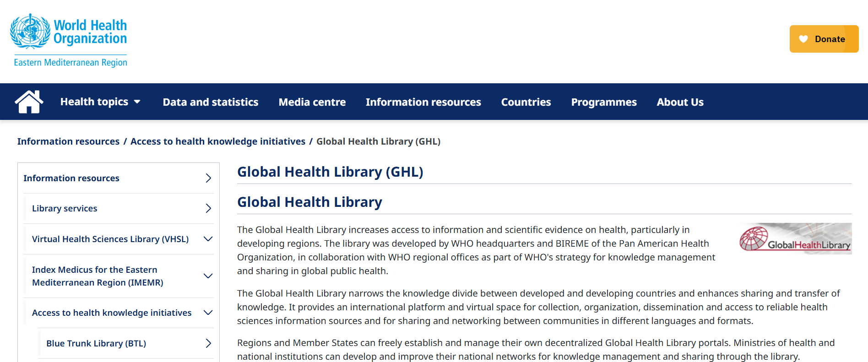Click chevron beside Library services

point(208,208)
